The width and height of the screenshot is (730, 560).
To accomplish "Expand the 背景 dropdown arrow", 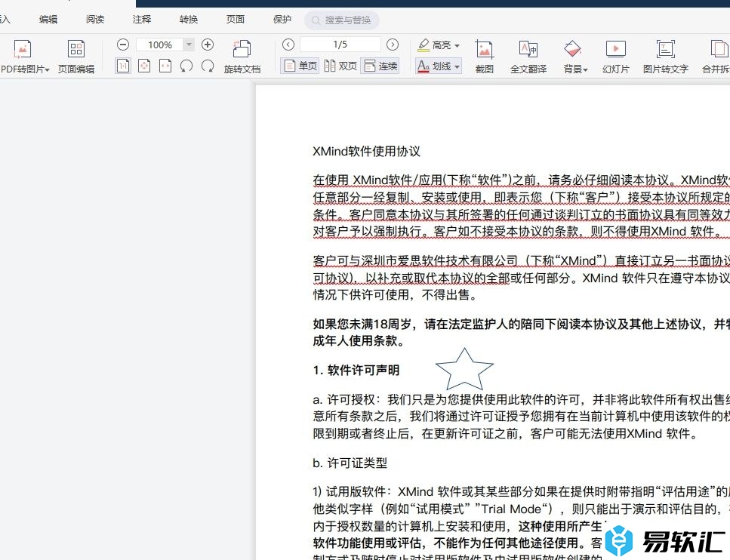I will (585, 70).
